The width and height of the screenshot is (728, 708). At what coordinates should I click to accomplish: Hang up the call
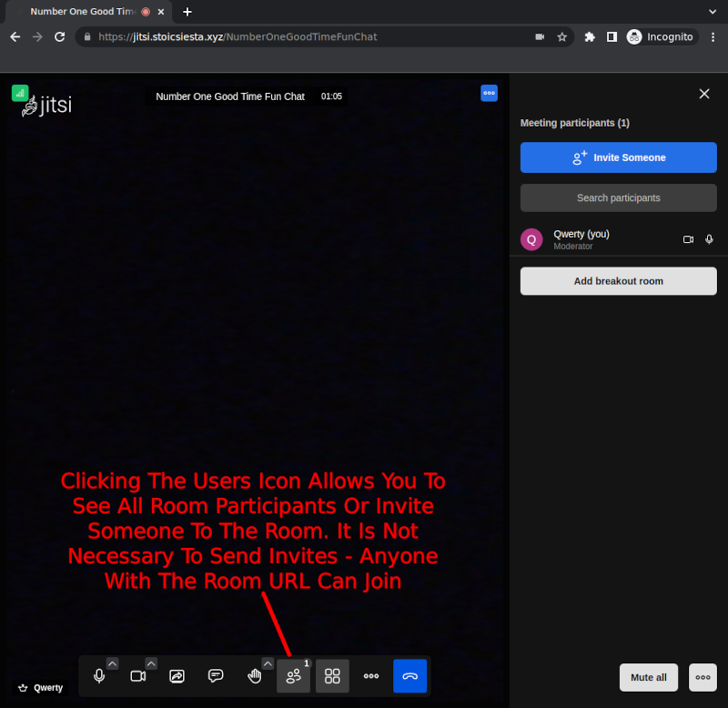pyautogui.click(x=409, y=676)
